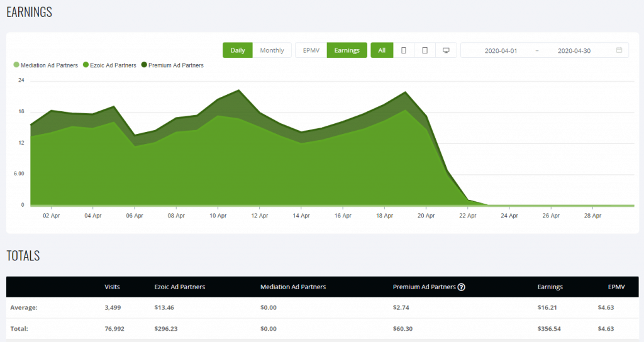Screen dimensions: 644x342
Task: Select the Average row label
Action: tap(24, 307)
